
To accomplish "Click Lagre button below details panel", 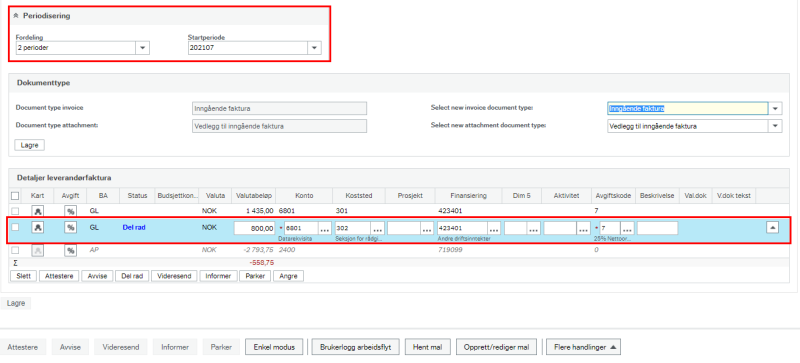I will pyautogui.click(x=16, y=303).
